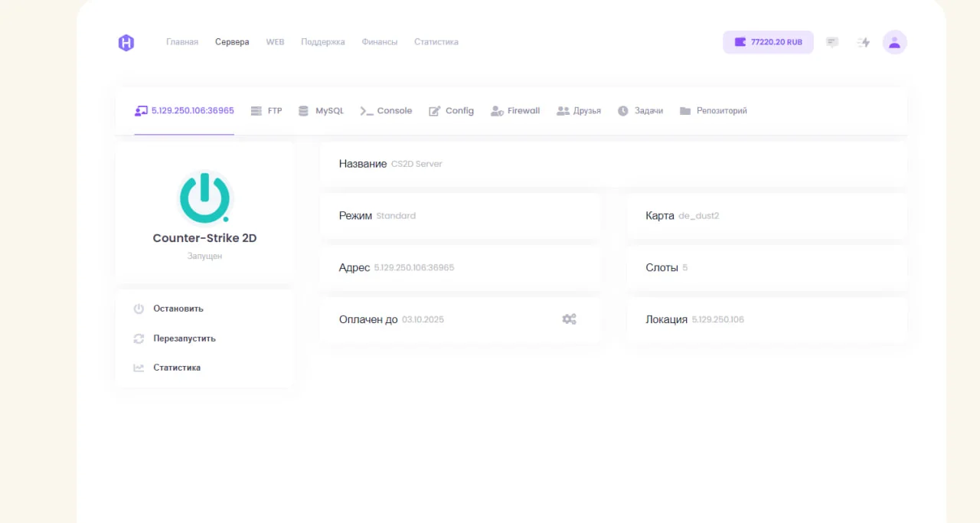Open the Config tab
Image resolution: width=980 pixels, height=523 pixels.
[x=451, y=111]
